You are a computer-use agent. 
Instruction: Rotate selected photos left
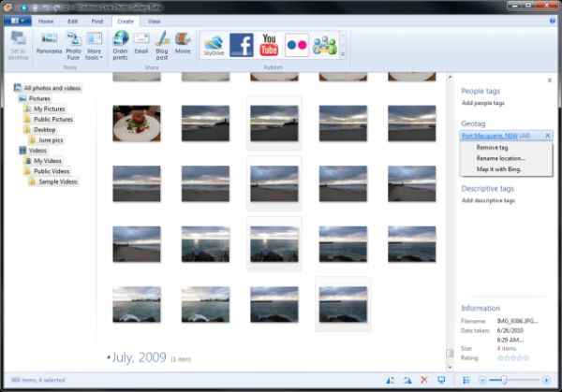[x=391, y=380]
